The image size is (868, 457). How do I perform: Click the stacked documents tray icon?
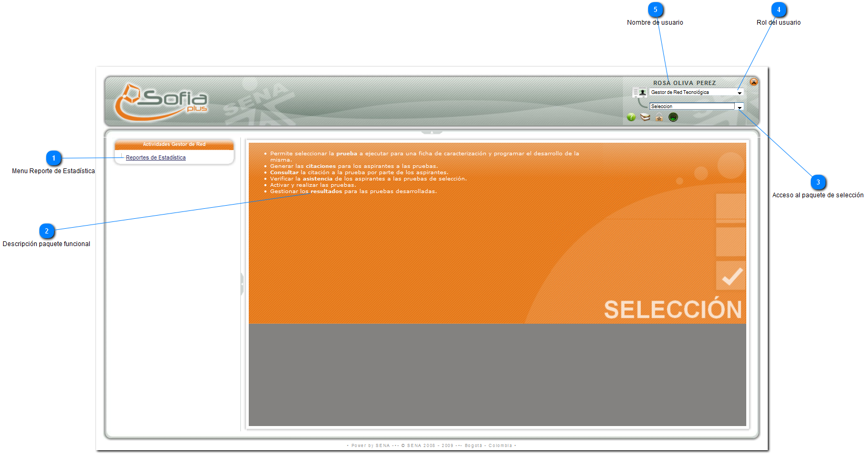click(x=645, y=117)
